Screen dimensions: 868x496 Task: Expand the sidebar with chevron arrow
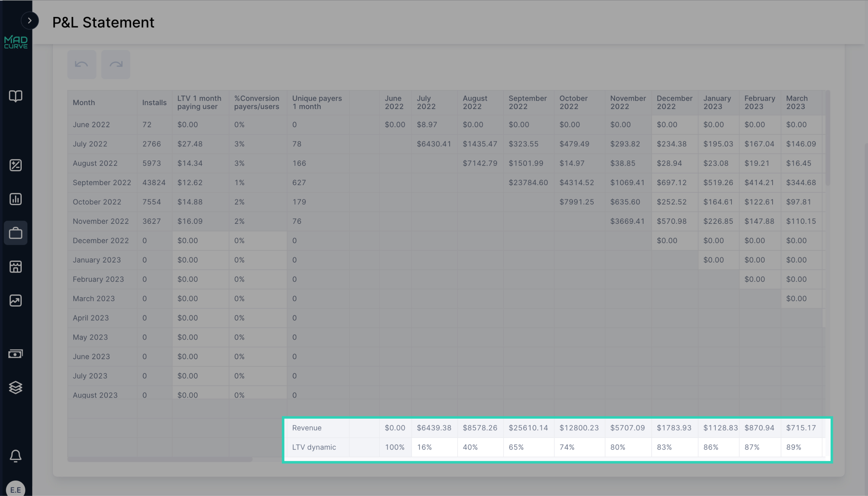[30, 20]
